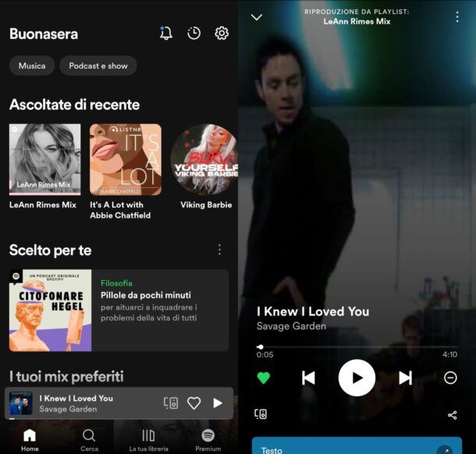Viewport: 476px width, 454px height.
Task: Click It's A Lot with Abbie Chatfield title
Action: click(x=120, y=210)
